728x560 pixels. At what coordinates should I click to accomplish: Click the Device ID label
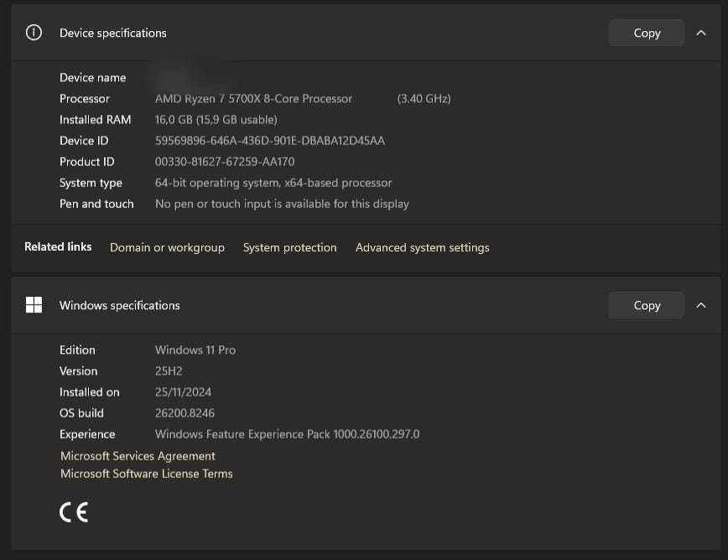[x=84, y=141]
